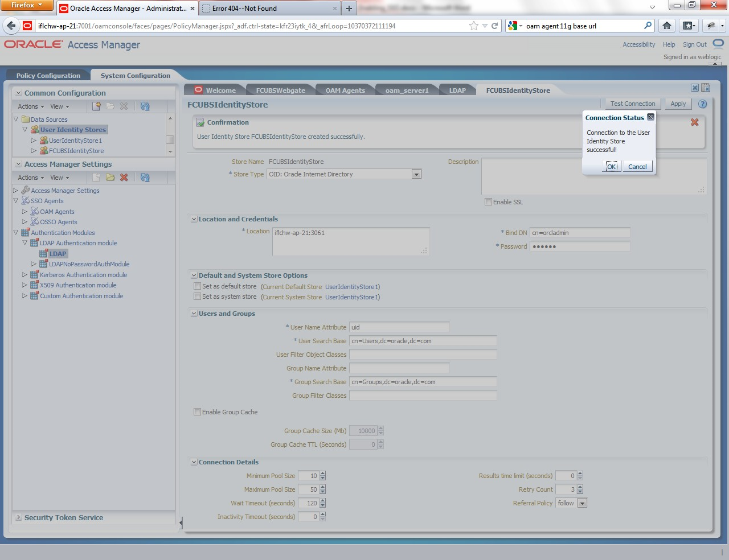This screenshot has height=560, width=729.
Task: Select FCUBSIdentityStore in the tree
Action: click(x=76, y=151)
